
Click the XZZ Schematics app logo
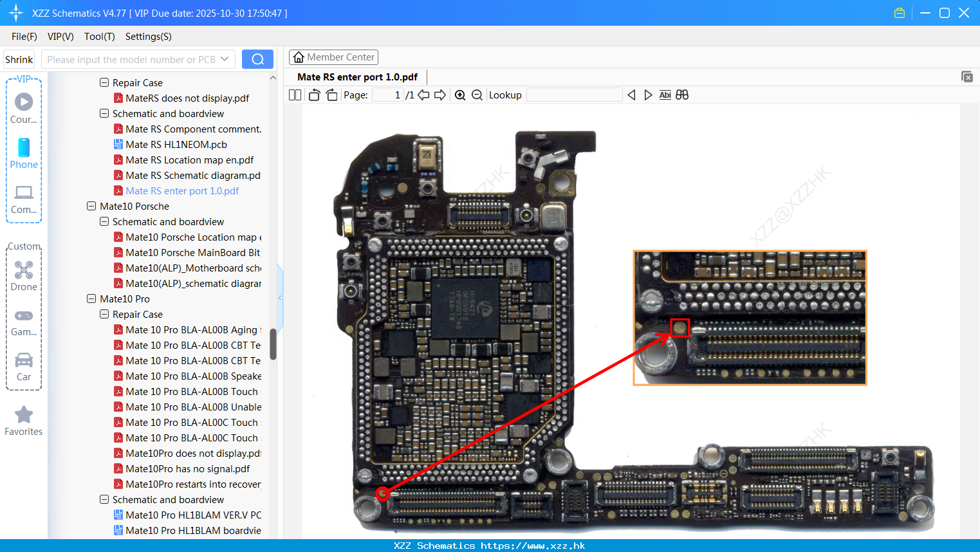tap(16, 13)
